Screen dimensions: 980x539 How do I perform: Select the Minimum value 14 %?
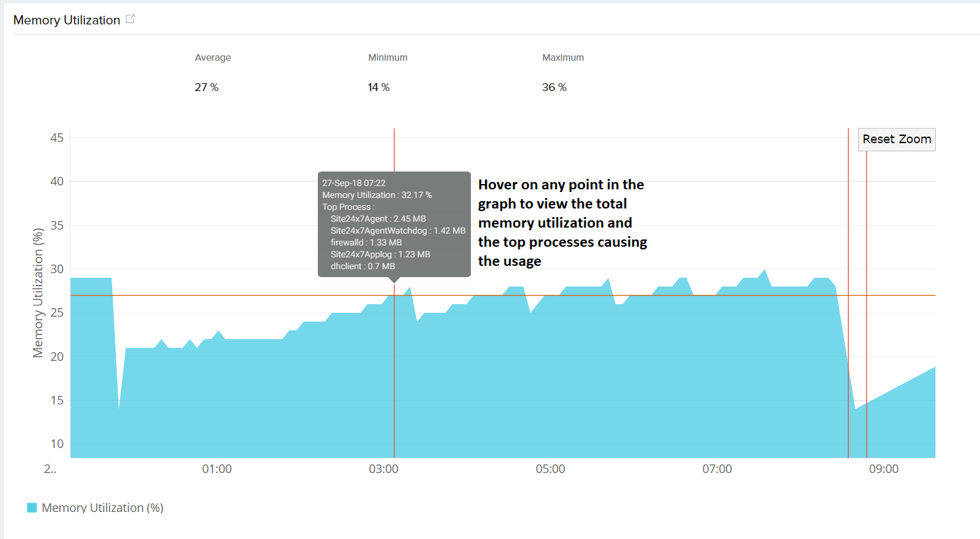coord(379,87)
